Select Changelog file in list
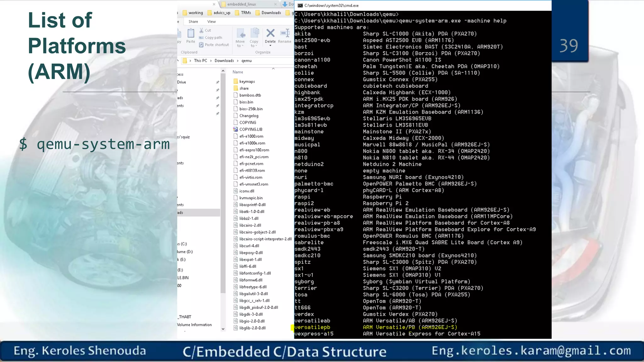 click(249, 116)
